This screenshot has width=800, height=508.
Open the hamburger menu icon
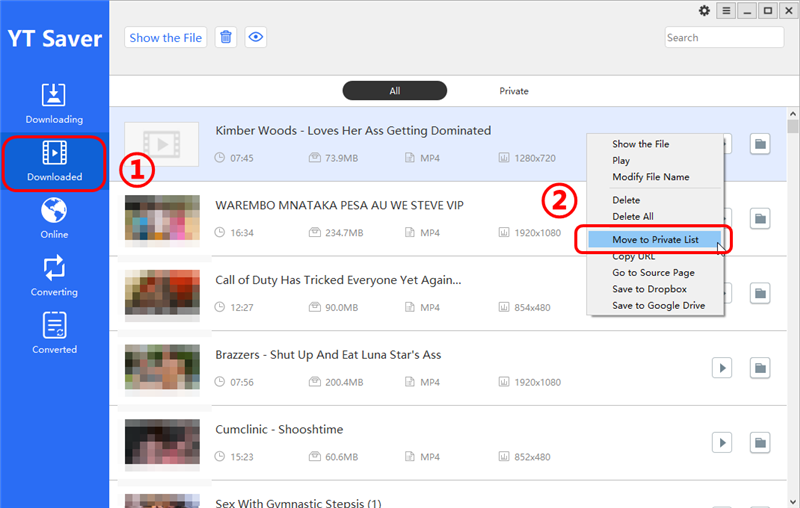point(726,11)
